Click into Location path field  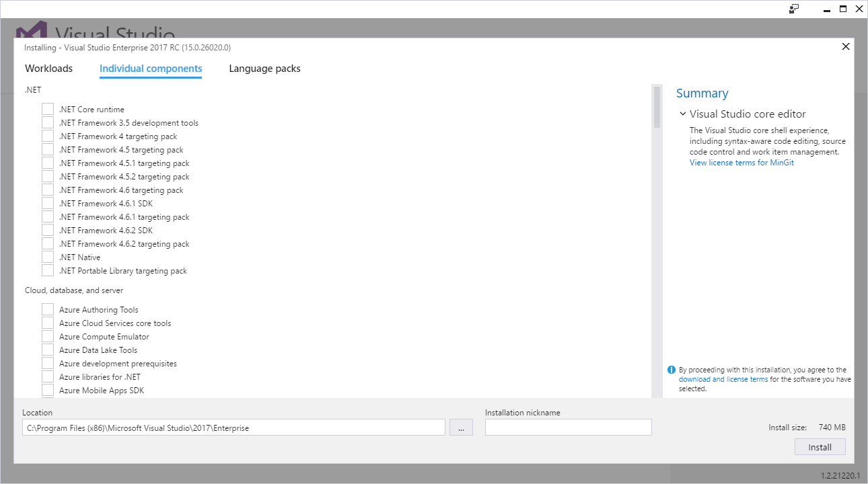click(x=233, y=428)
